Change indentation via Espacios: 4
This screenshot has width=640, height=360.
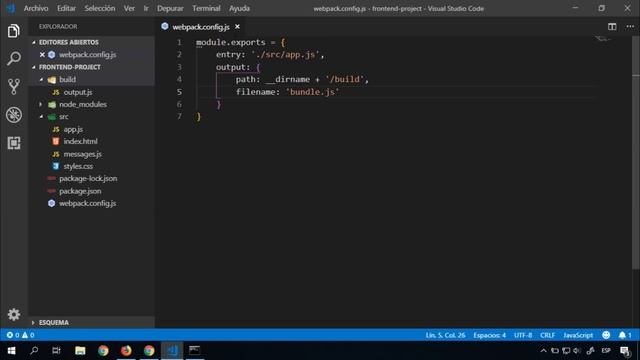click(x=489, y=335)
